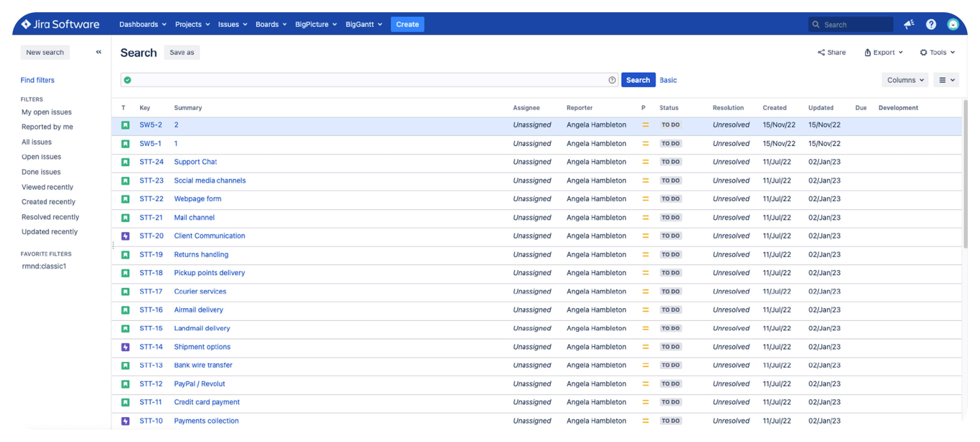
Task: Click the story type icon for STT-24
Action: (125, 162)
